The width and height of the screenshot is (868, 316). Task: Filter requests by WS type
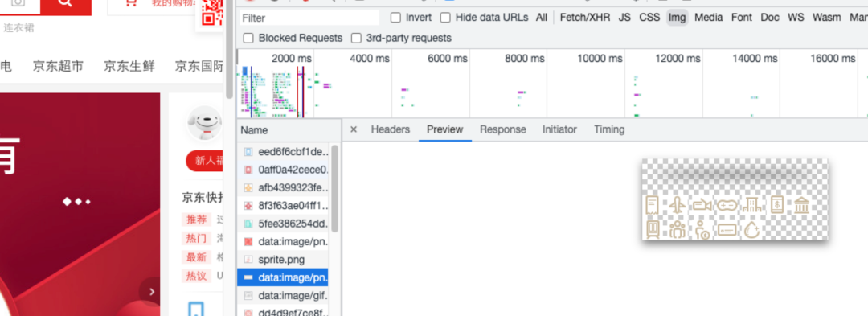(796, 18)
